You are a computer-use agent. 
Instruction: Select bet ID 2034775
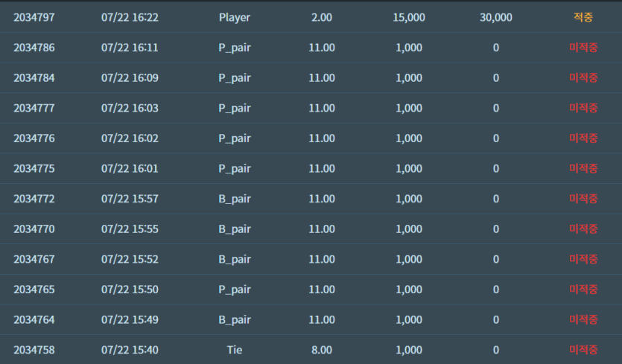pos(34,168)
